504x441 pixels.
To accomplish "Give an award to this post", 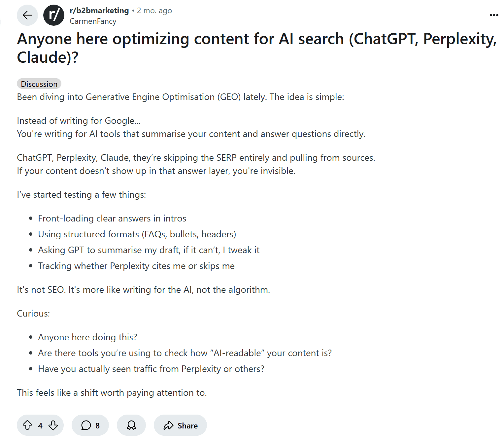I will [x=131, y=425].
